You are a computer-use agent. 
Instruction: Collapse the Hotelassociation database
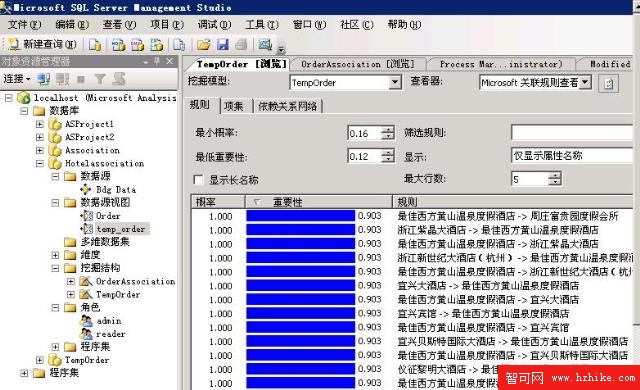(x=40, y=163)
